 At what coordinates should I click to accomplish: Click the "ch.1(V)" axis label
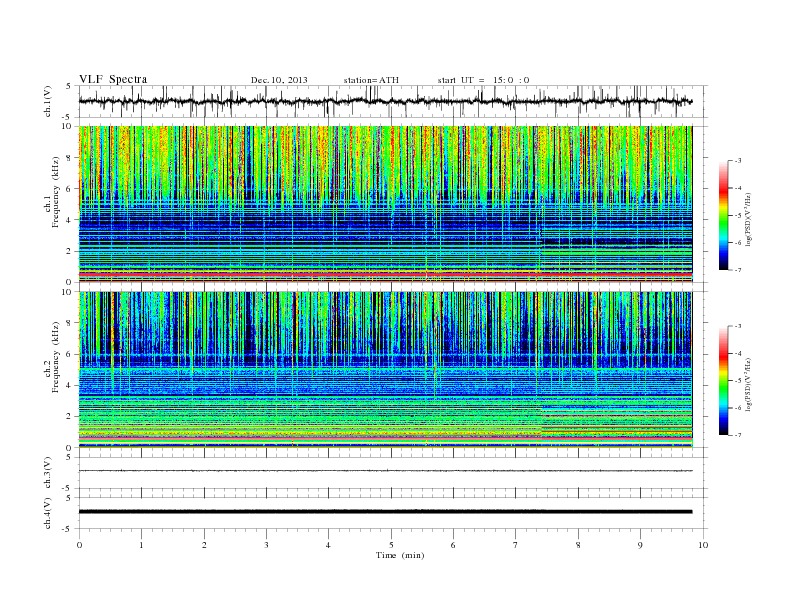[48, 101]
